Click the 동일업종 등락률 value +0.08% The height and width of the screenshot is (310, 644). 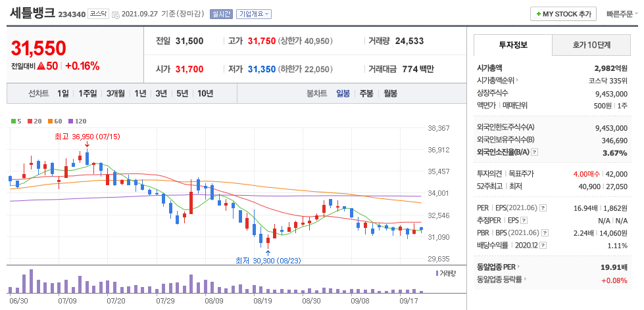[x=614, y=280]
